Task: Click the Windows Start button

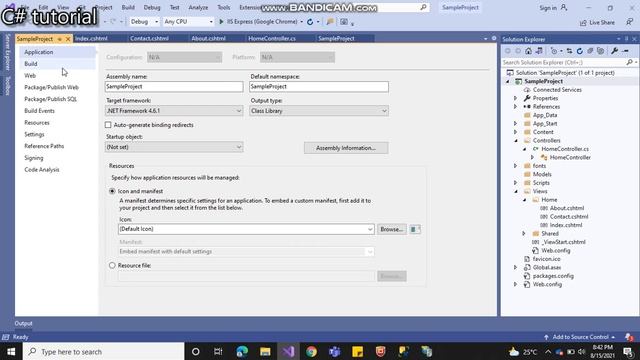Action: (11, 351)
